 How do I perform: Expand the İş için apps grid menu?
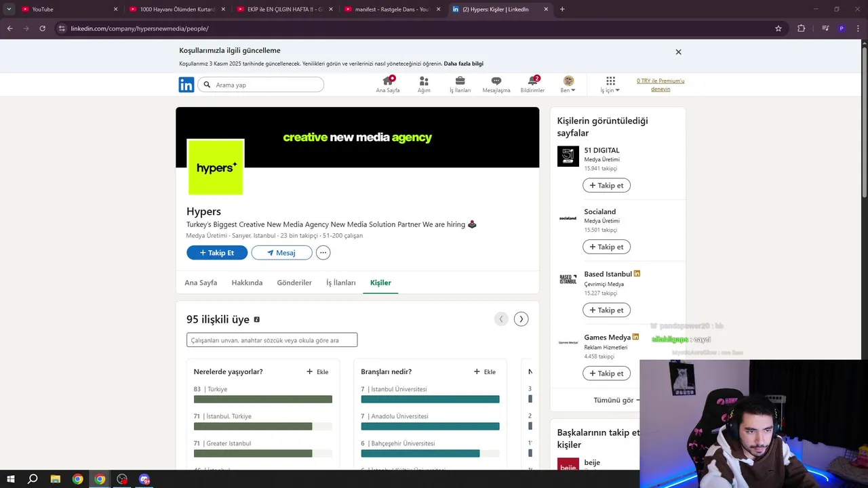[610, 85]
